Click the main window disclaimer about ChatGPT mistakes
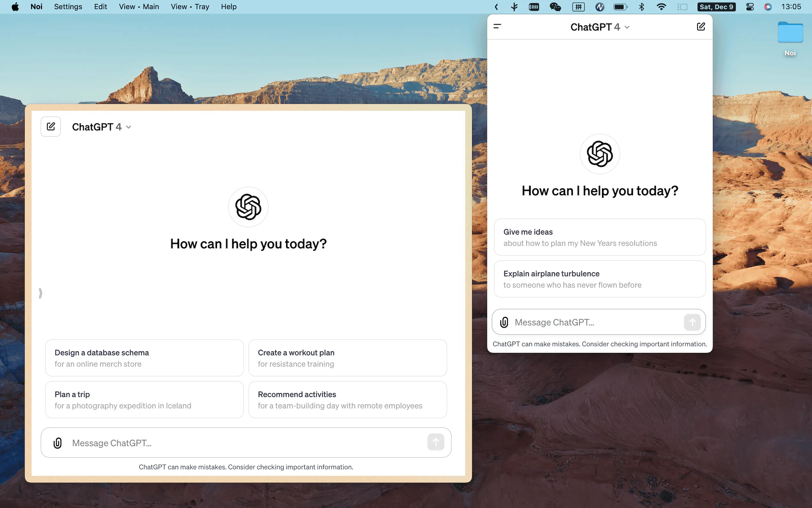The width and height of the screenshot is (812, 508). click(x=246, y=467)
